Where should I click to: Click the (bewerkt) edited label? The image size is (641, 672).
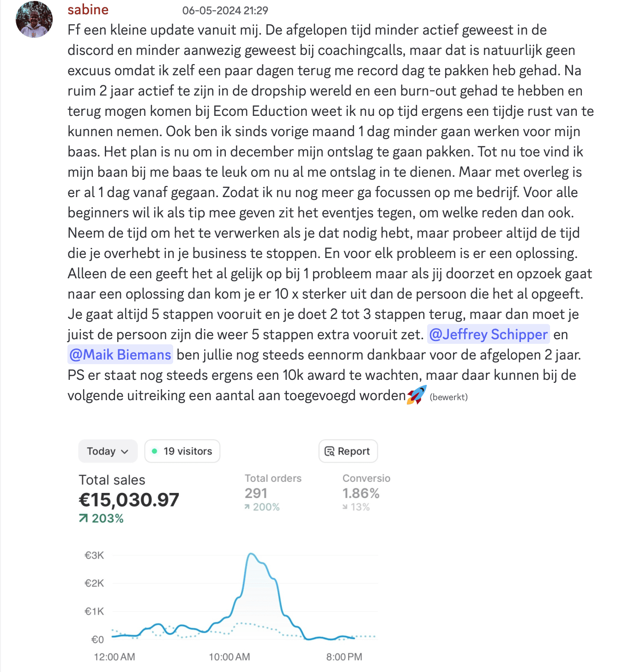448,397
